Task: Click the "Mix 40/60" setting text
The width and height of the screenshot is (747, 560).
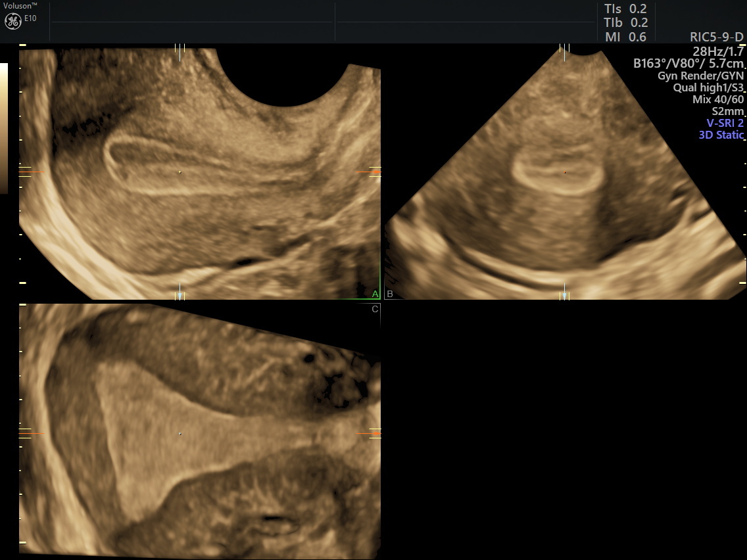Action: (718, 99)
